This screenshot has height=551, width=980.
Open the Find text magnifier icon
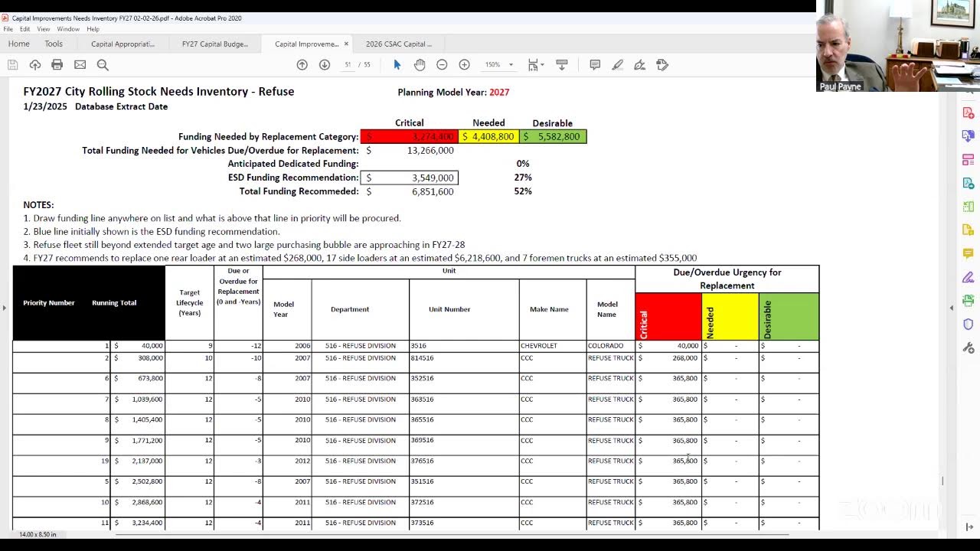coord(103,65)
